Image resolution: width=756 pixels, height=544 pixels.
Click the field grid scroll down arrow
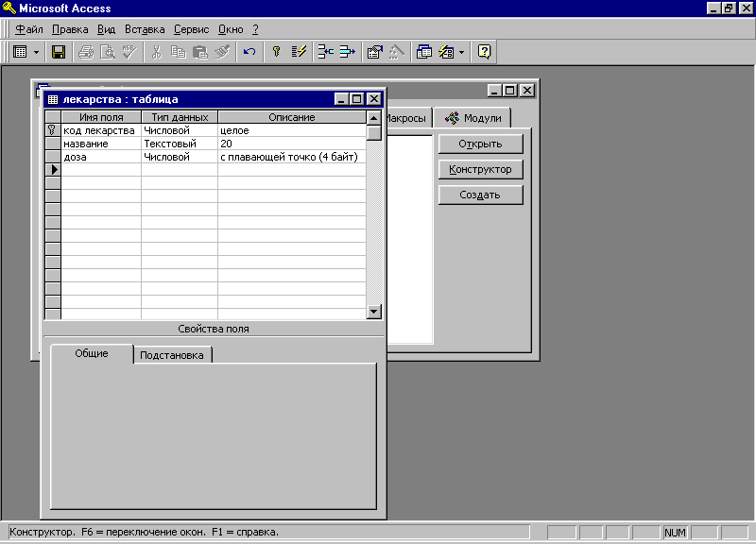373,312
